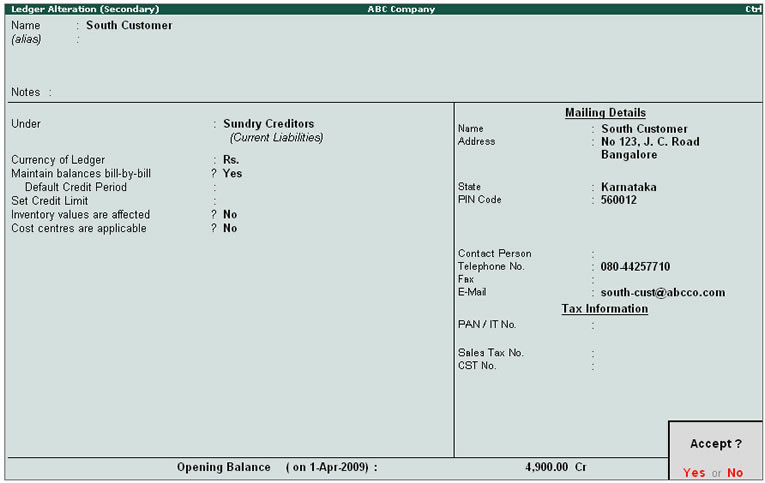
Task: Click the (Current Liabilities) parent group text
Action: click(276, 138)
